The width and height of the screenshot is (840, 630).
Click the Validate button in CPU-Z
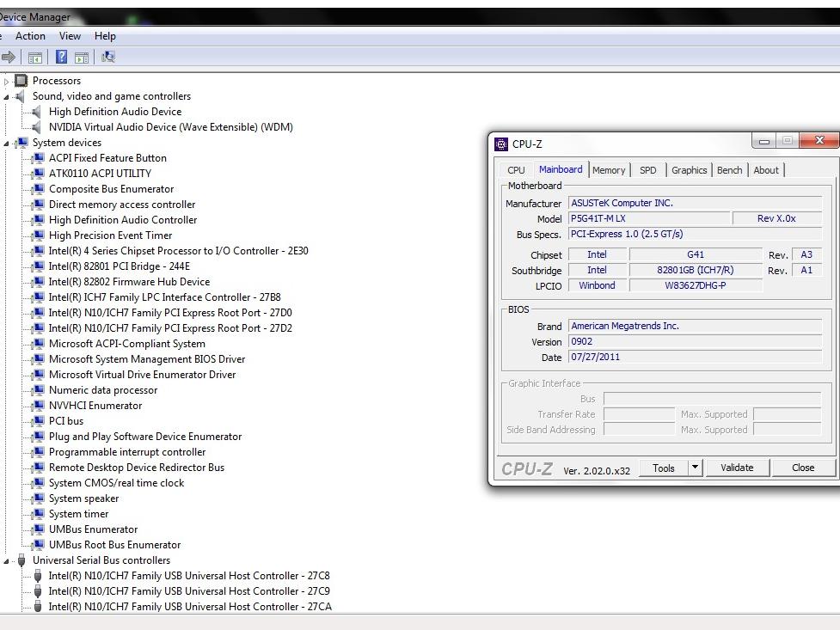737,468
